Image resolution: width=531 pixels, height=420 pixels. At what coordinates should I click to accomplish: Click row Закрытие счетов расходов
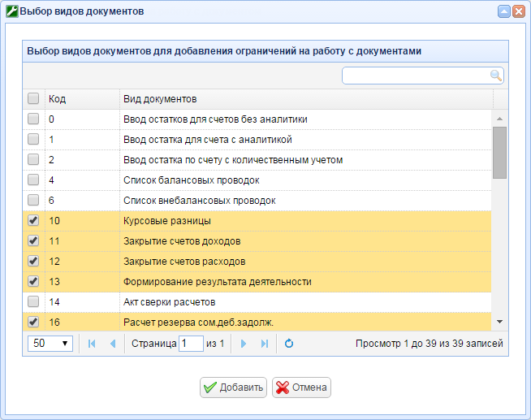257,262
